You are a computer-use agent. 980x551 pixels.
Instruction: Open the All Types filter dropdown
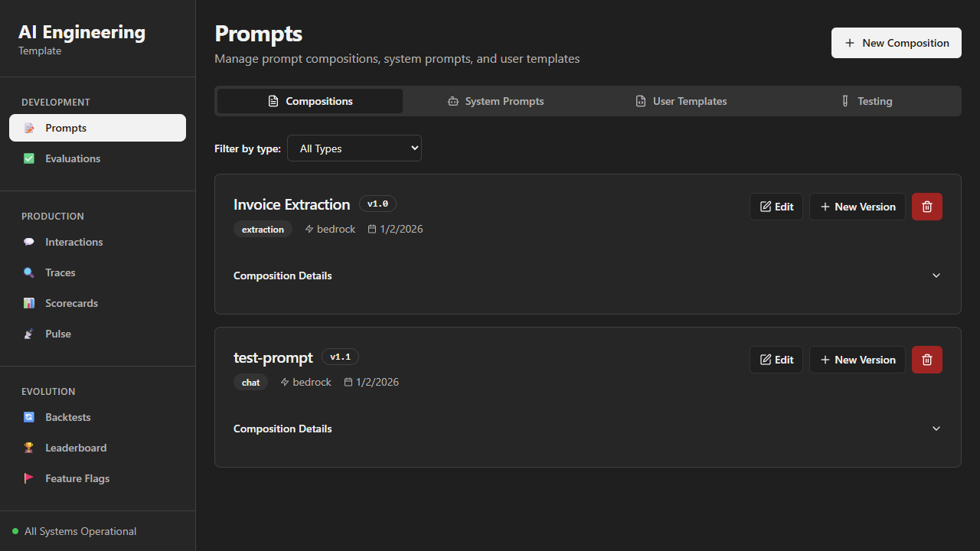point(354,148)
